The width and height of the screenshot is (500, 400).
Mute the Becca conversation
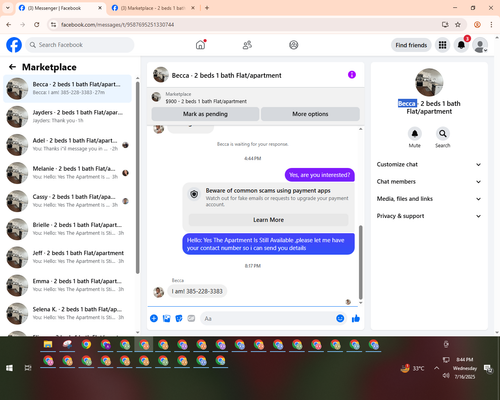click(415, 134)
